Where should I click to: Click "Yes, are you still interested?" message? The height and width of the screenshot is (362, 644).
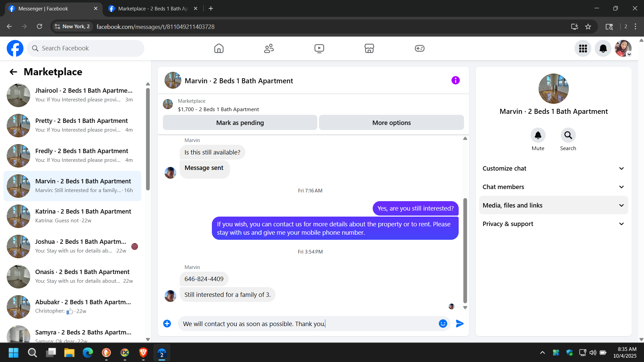tap(415, 209)
